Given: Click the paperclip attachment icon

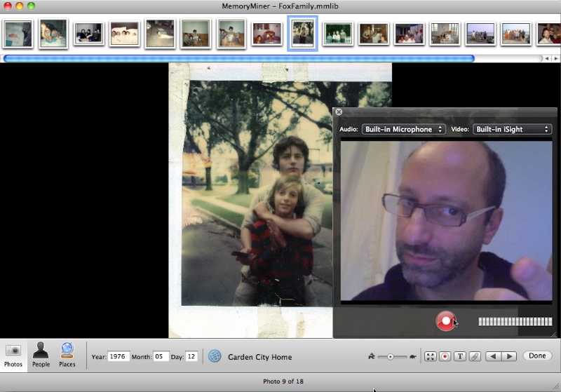Looking at the screenshot, I should pyautogui.click(x=475, y=356).
